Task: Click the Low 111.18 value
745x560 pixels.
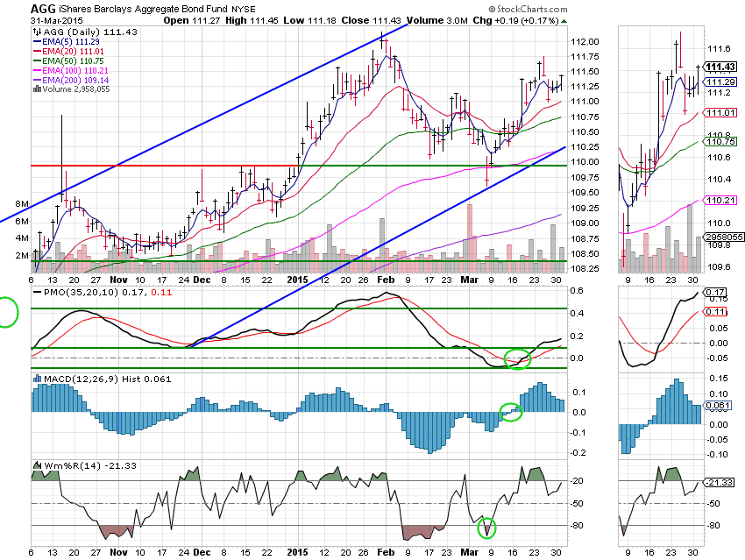Action: [x=309, y=20]
